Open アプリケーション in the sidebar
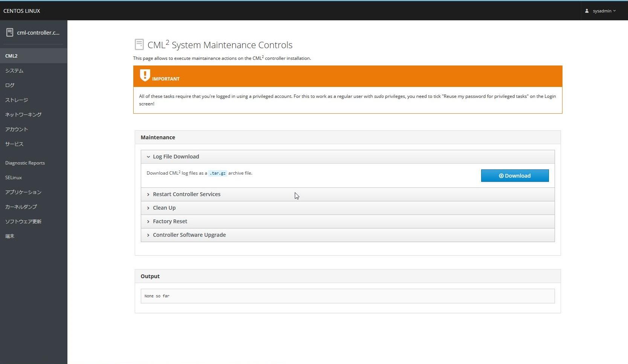628x364 pixels. [x=34, y=192]
